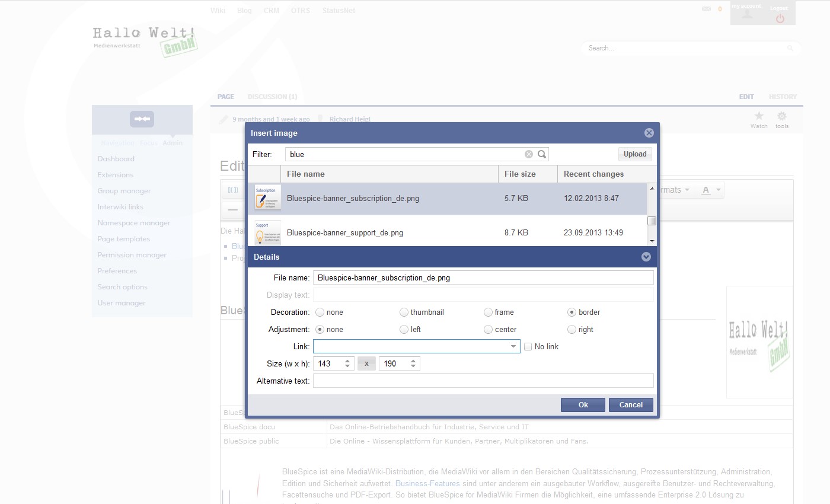Click the my account user icon
This screenshot has height=504, width=830.
click(746, 15)
